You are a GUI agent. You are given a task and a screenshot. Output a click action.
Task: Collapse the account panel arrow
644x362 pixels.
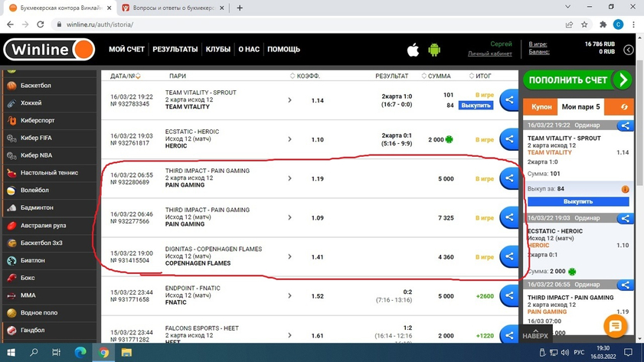click(x=629, y=50)
